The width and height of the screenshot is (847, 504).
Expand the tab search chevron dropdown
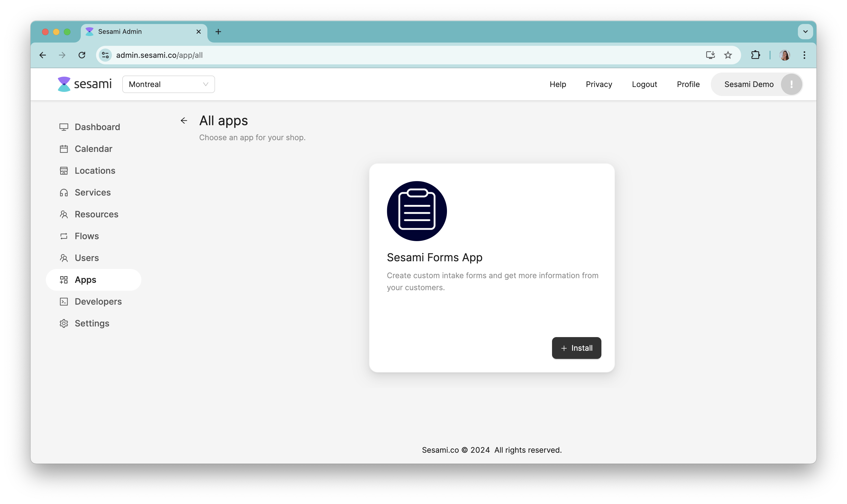(x=805, y=32)
